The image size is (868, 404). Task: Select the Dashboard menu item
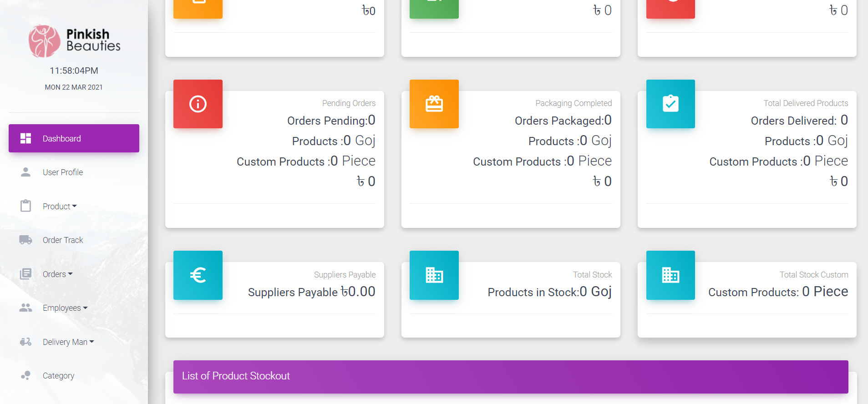coord(74,138)
